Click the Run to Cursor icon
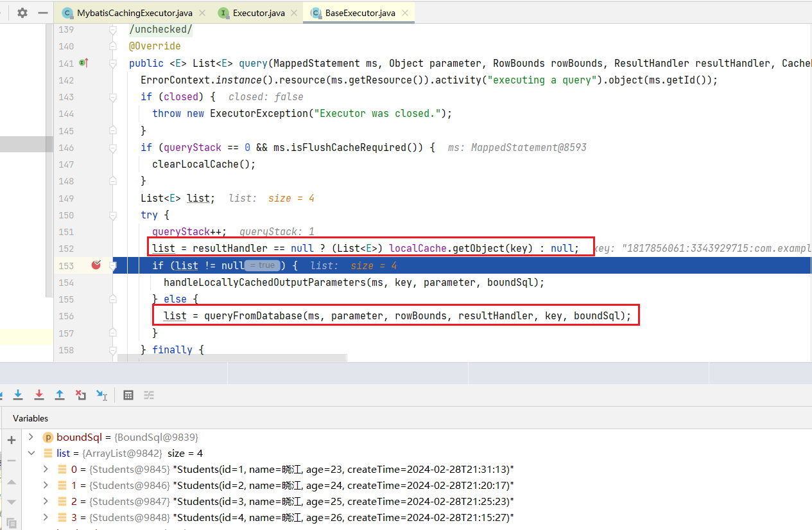The width and height of the screenshot is (812, 530). pos(101,394)
